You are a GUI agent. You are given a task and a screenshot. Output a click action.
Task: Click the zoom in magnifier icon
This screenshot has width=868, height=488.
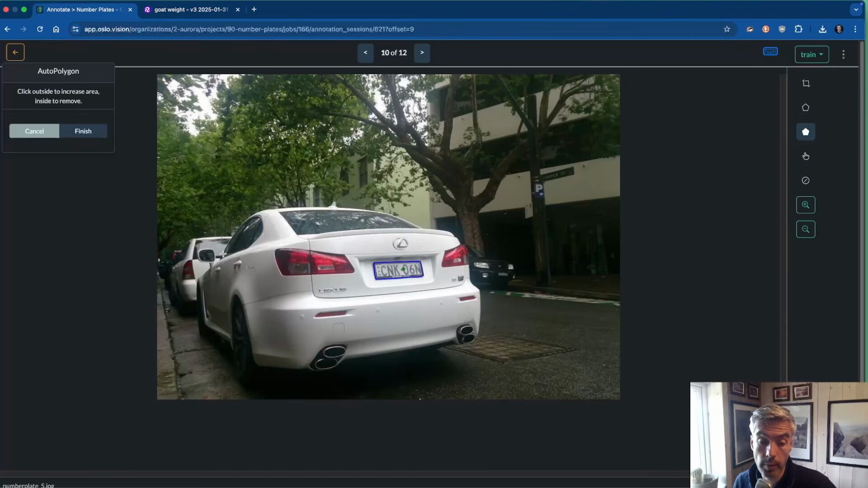point(806,205)
